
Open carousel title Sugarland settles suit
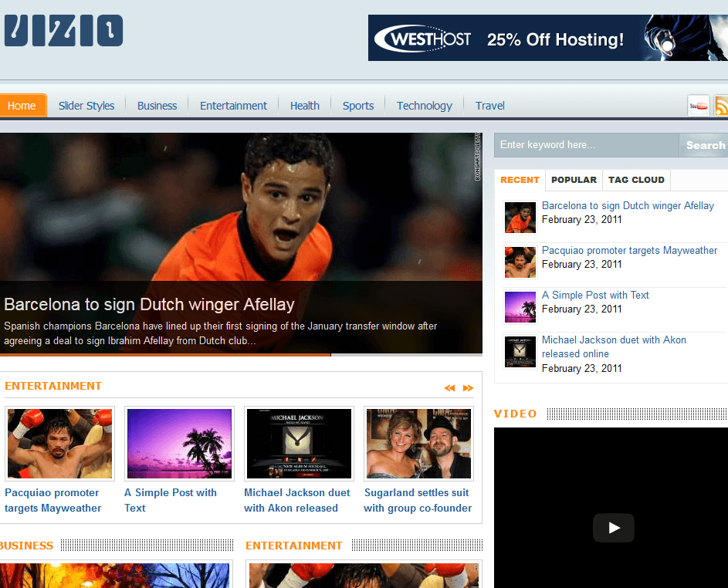click(x=418, y=500)
